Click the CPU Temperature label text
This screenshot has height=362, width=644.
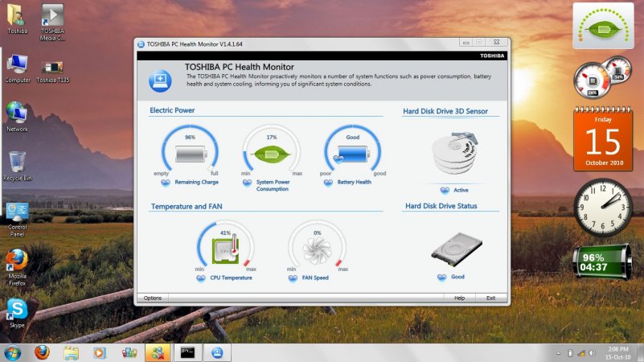(232, 278)
